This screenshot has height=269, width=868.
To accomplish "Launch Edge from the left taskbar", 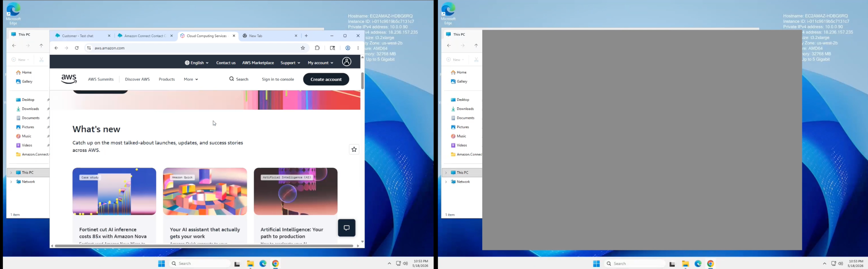I will [263, 264].
